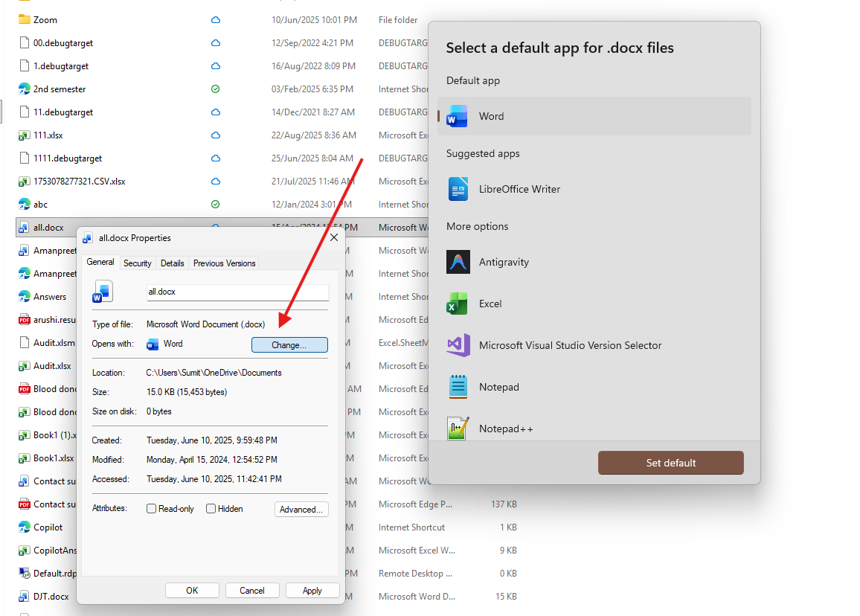Pick the Excel app icon
Viewport: 860px width, 616px height.
click(x=457, y=304)
